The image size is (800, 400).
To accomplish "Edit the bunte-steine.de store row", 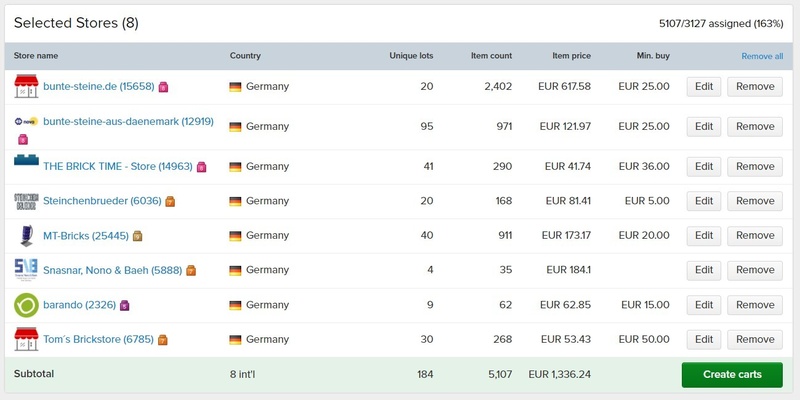I will tap(704, 86).
